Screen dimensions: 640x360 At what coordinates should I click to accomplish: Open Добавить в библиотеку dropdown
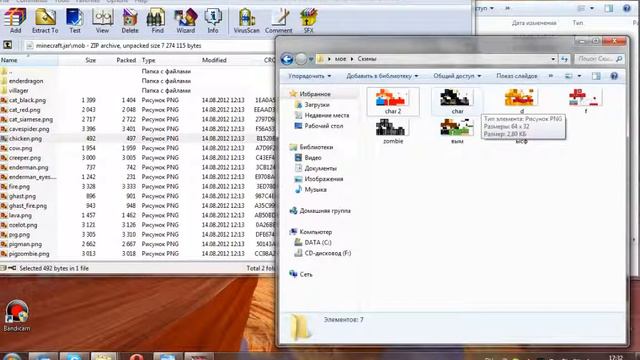(x=382, y=76)
